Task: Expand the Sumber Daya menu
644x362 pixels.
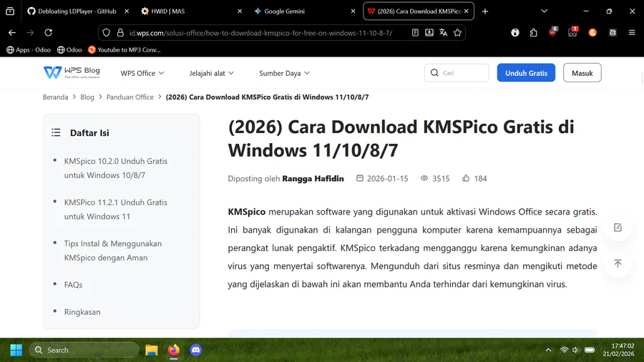Action: [284, 73]
